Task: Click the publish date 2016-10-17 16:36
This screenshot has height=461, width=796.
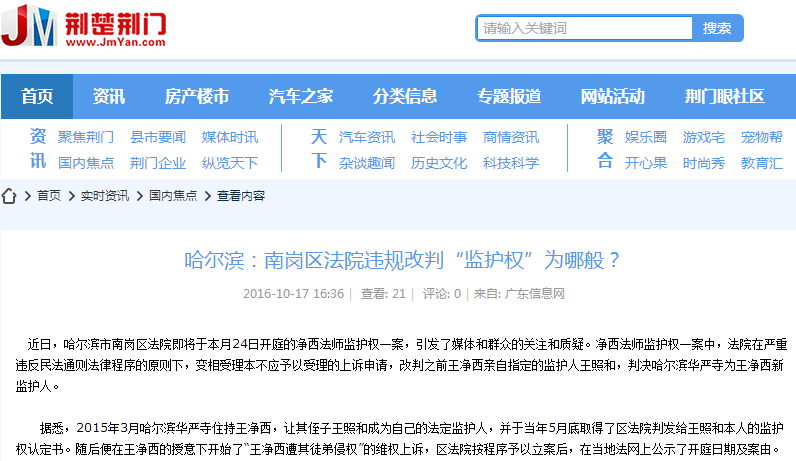Action: [293, 294]
